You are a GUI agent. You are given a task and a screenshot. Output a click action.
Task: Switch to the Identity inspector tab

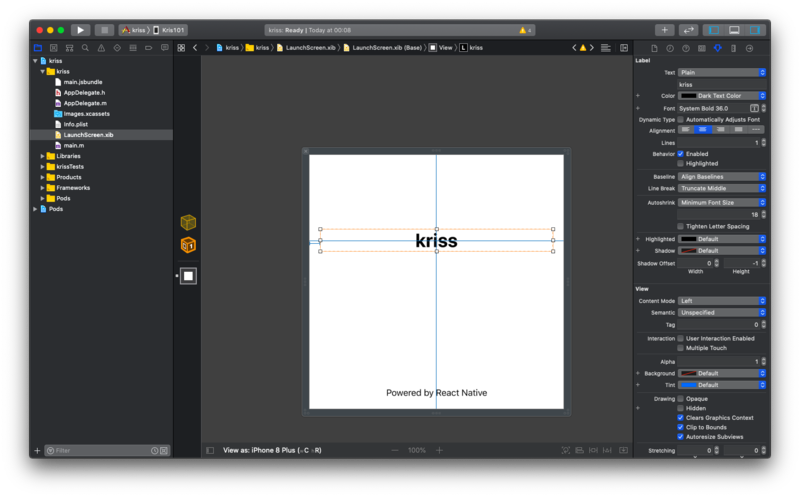point(702,48)
